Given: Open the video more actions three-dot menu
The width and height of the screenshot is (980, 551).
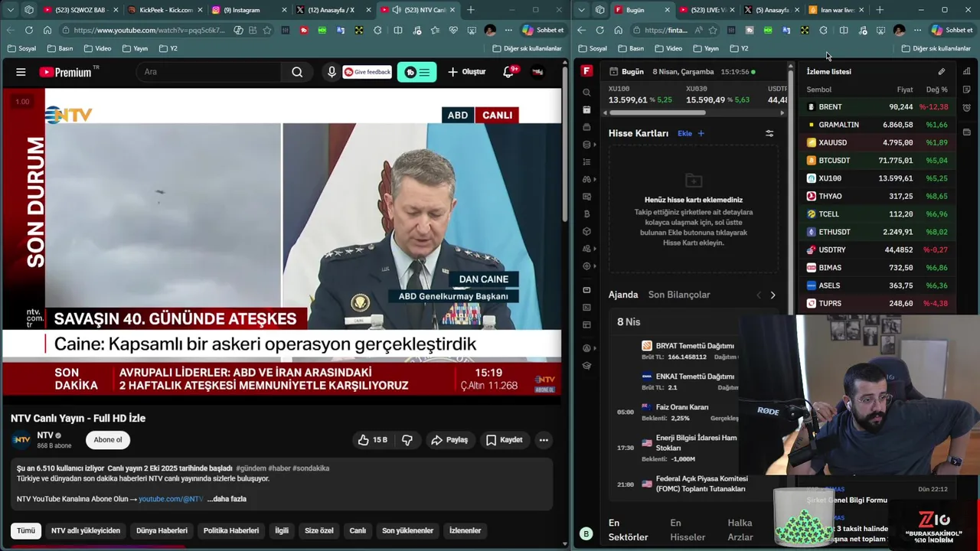Looking at the screenshot, I should [544, 440].
